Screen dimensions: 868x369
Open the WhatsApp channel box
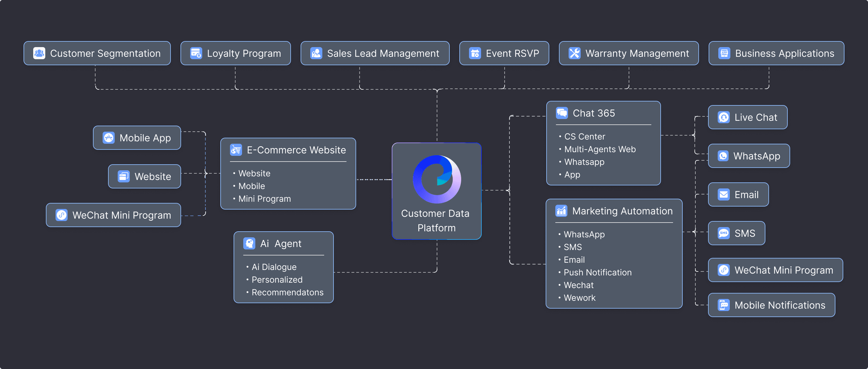(x=749, y=156)
